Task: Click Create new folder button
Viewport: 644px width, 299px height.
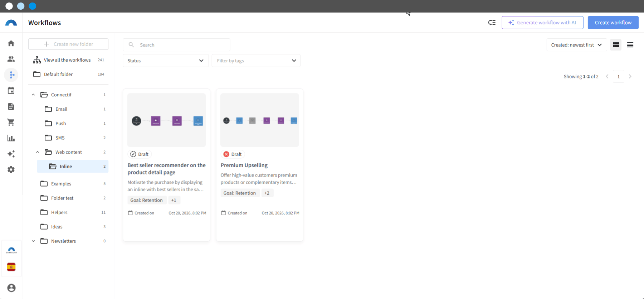Action: point(68,44)
